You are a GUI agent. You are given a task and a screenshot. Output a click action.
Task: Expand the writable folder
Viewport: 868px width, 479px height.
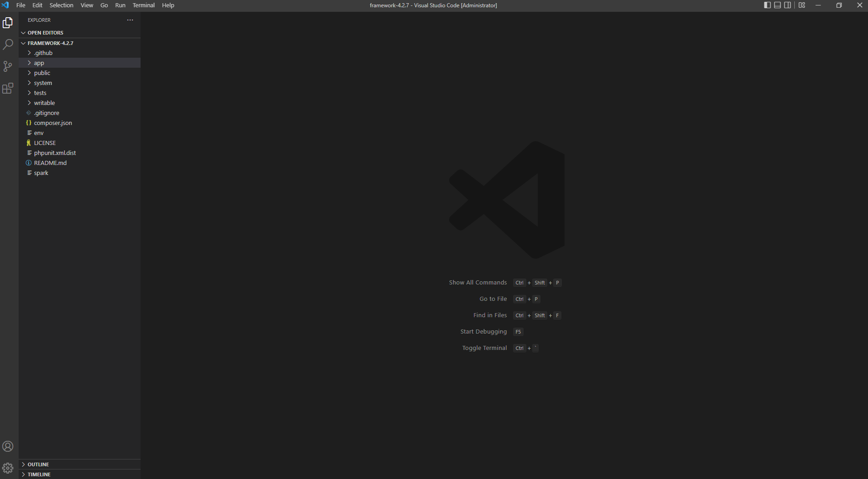(80, 103)
